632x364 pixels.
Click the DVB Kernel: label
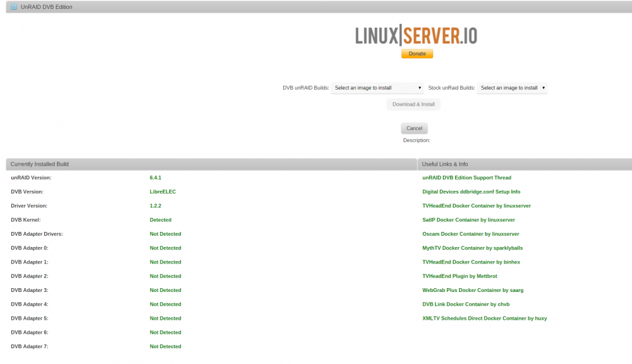click(x=26, y=220)
